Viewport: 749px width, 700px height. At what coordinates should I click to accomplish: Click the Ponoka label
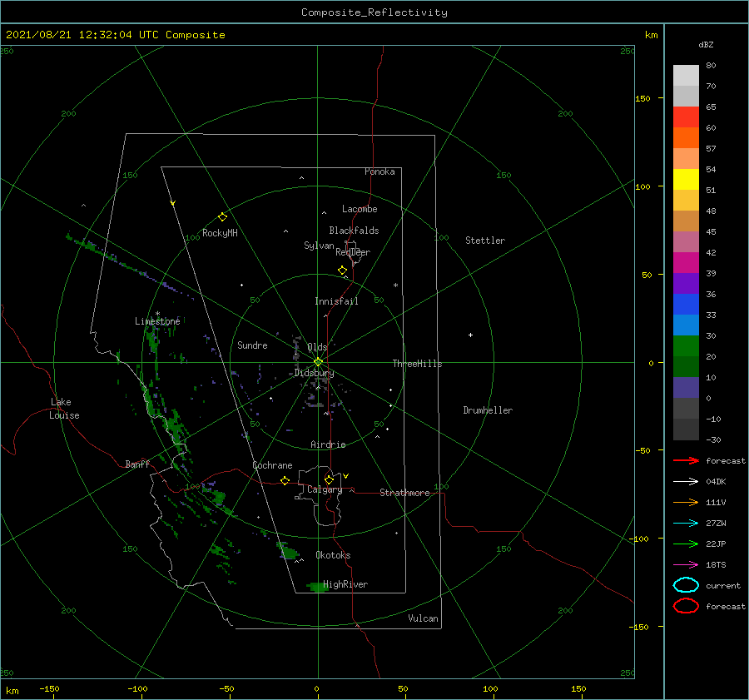tap(379, 171)
